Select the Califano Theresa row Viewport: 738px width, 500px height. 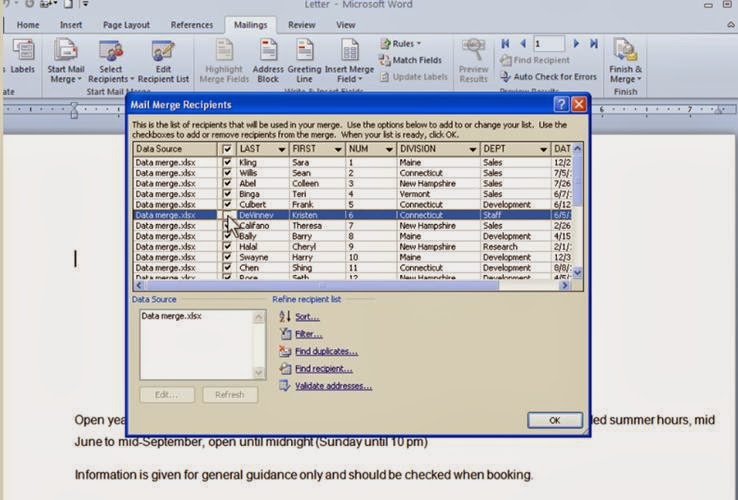click(x=352, y=226)
